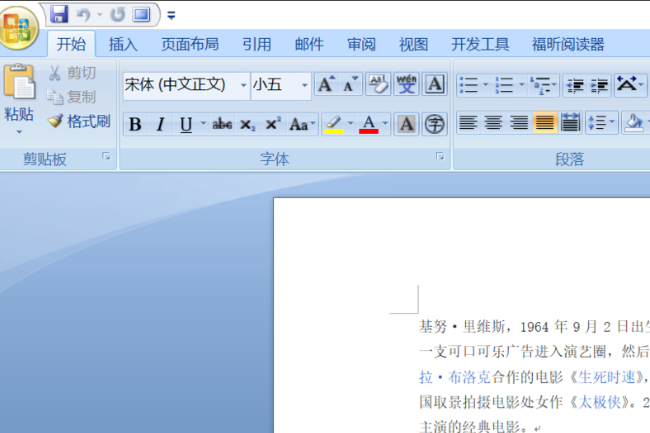This screenshot has width=650, height=433.
Task: Switch to the 开始 tab
Action: click(x=71, y=44)
